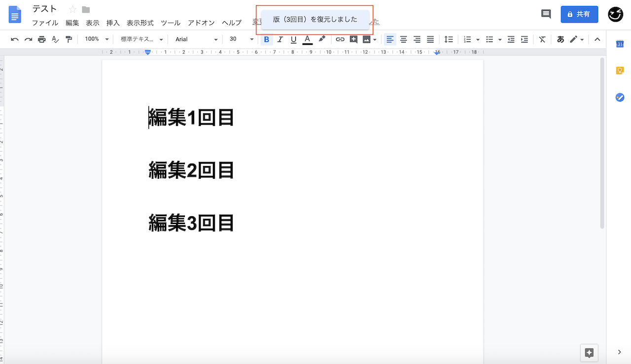Add a comment from the toolbar
Image resolution: width=631 pixels, height=364 pixels.
[353, 39]
